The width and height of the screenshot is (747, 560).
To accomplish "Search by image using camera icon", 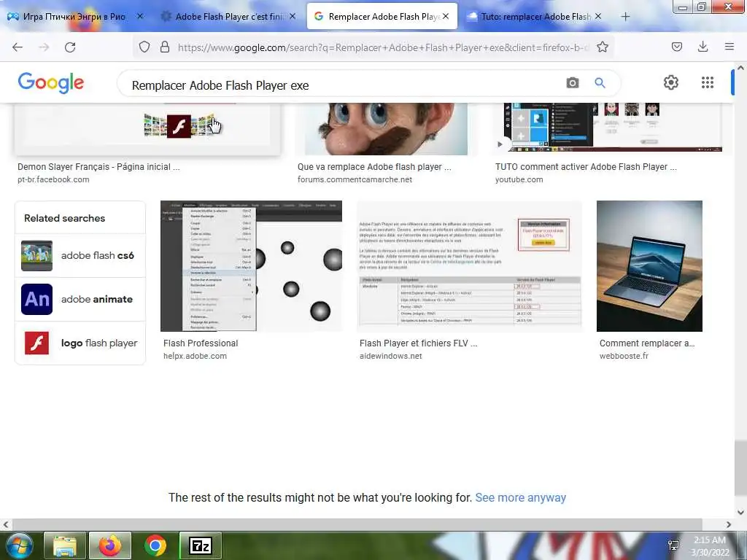I will click(573, 83).
